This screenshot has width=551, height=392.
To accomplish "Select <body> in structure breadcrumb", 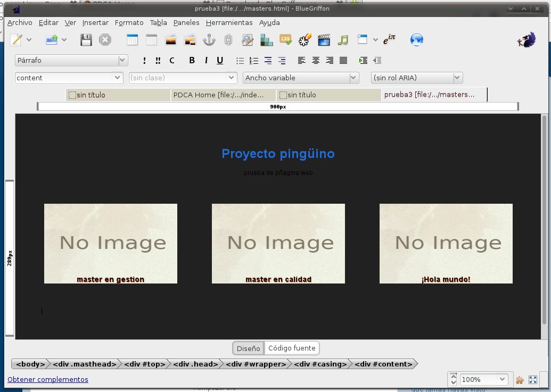I will coord(30,364).
